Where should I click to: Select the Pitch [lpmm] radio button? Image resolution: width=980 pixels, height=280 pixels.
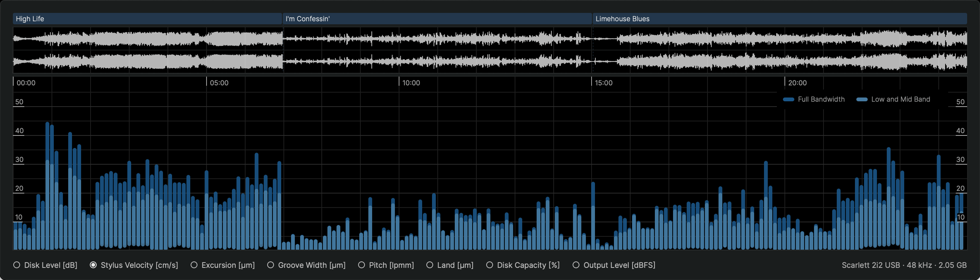[362, 265]
